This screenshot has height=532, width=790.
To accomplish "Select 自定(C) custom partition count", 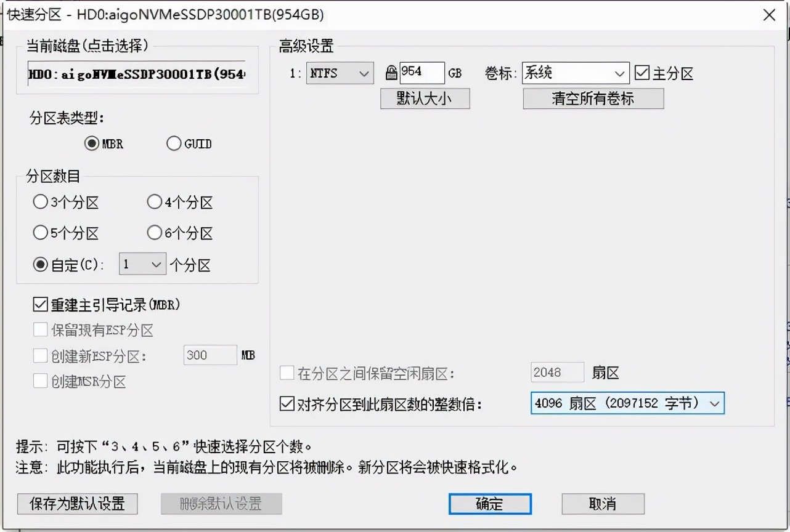I will point(40,264).
